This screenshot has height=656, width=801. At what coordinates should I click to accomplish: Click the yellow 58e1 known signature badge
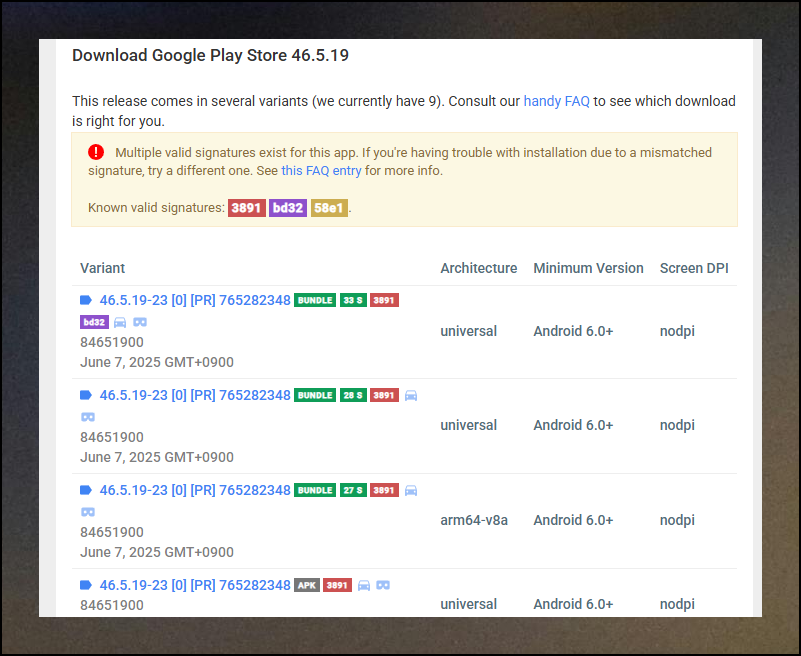coord(329,208)
